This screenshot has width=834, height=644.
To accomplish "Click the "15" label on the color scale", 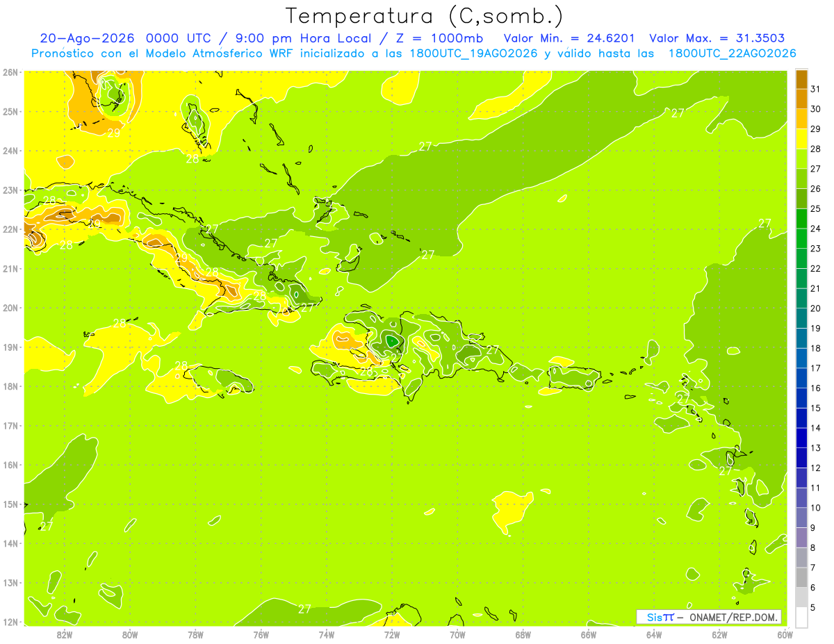I will 815,408.
